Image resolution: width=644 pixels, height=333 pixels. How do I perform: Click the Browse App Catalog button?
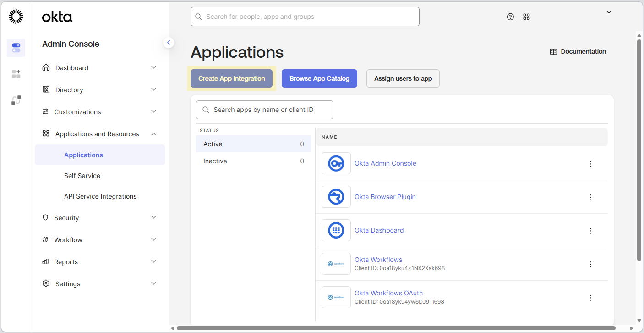[319, 78]
